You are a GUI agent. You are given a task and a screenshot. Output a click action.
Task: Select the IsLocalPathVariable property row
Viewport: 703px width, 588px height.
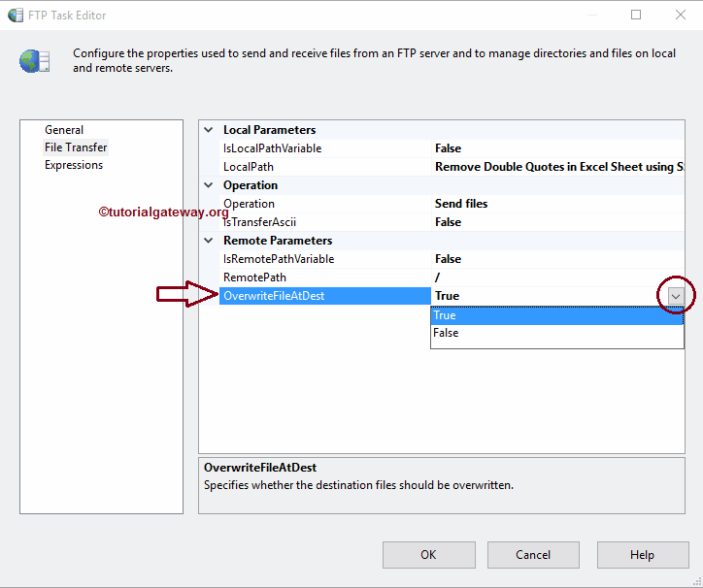click(452, 148)
